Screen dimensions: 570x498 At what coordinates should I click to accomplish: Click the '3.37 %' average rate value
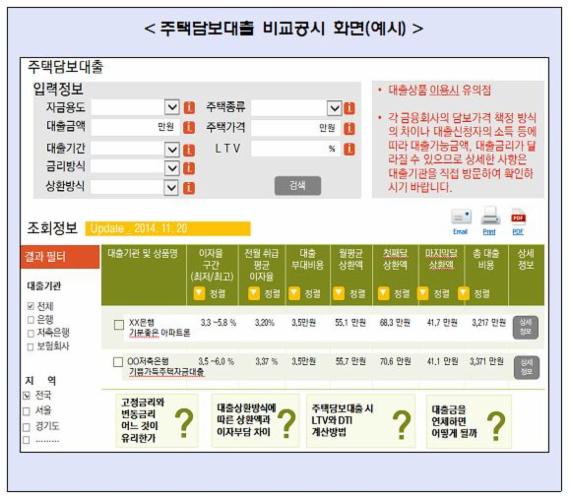tap(266, 361)
